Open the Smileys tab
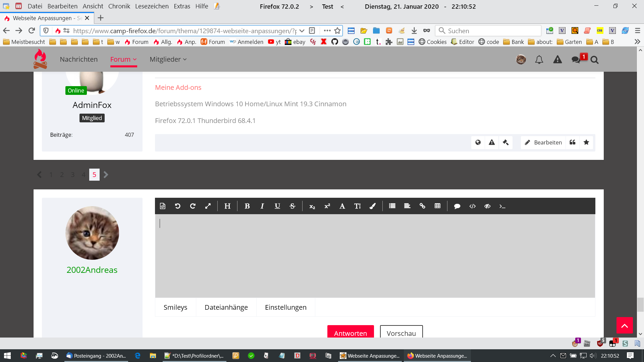 (175, 307)
